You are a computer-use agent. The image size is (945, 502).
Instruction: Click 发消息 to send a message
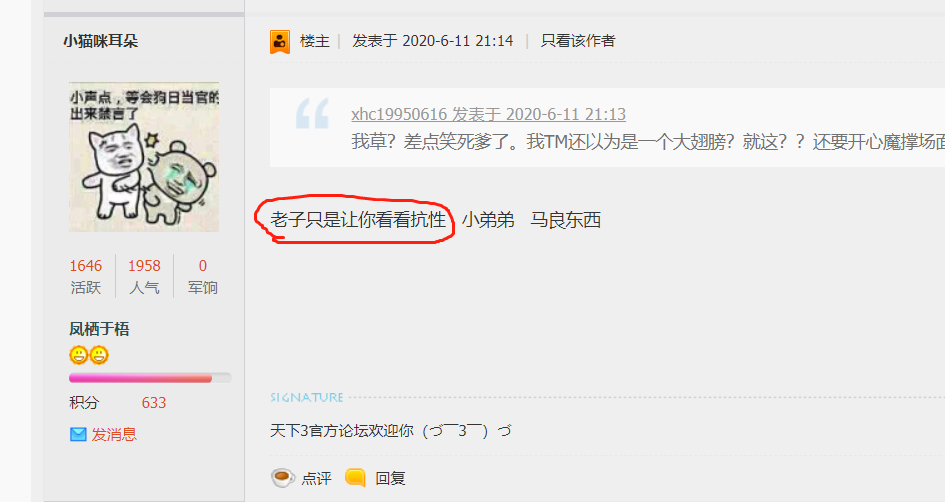(114, 435)
